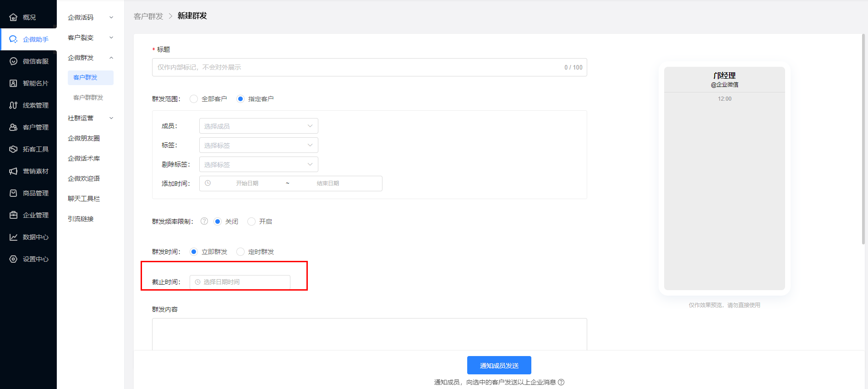Click the 智能名片 card icon
The height and width of the screenshot is (389, 868).
pos(13,83)
